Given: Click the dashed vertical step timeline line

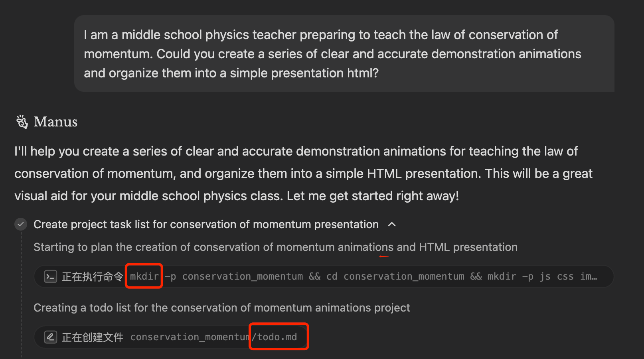Looking at the screenshot, I should (x=21, y=295).
